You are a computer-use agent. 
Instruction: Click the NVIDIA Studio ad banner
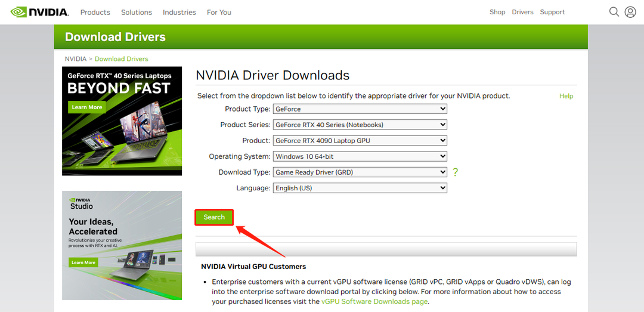122,245
